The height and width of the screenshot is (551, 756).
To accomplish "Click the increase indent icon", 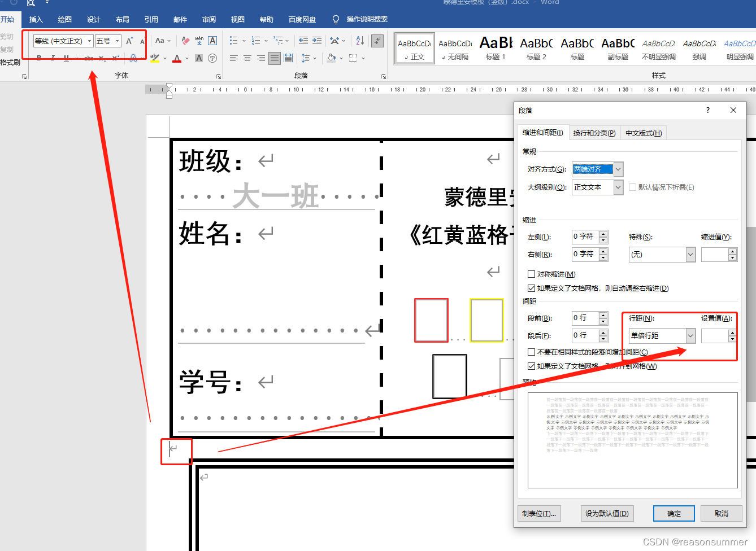I will click(317, 41).
